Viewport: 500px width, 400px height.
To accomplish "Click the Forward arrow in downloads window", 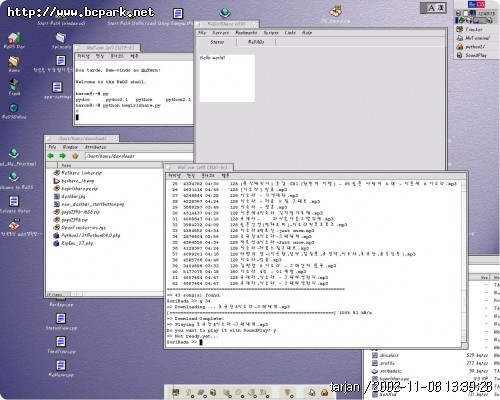I will [x=62, y=156].
